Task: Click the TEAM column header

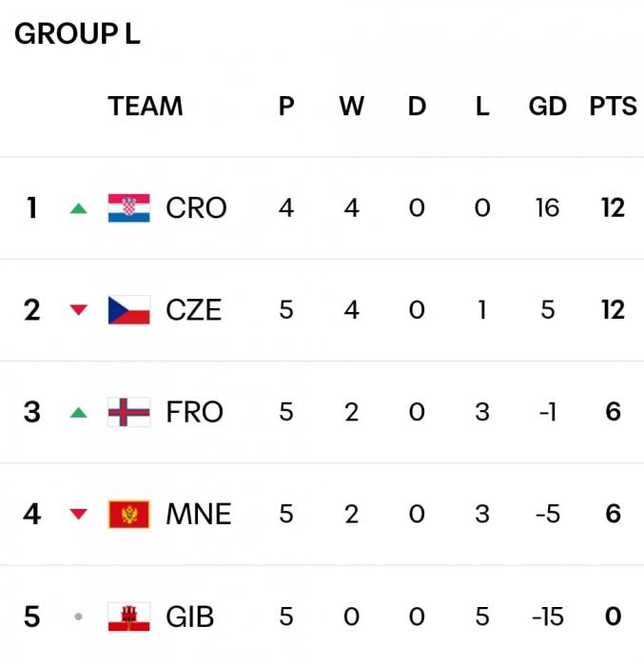Action: [x=145, y=106]
